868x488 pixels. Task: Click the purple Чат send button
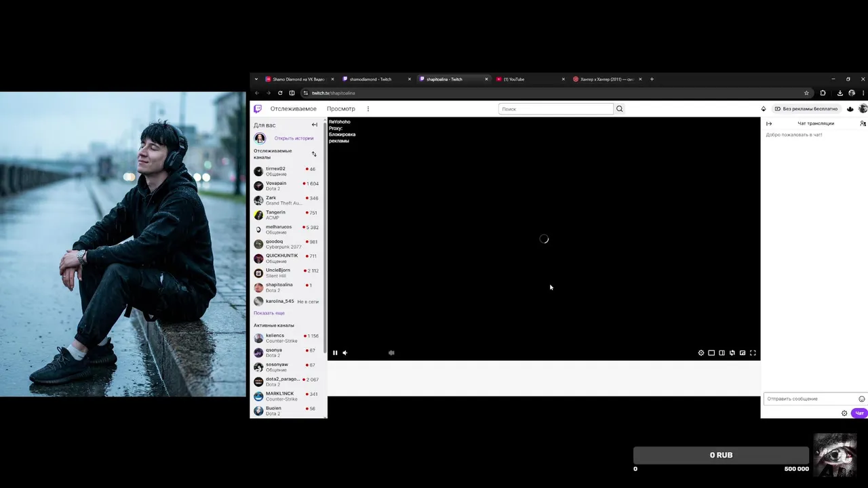click(x=859, y=413)
